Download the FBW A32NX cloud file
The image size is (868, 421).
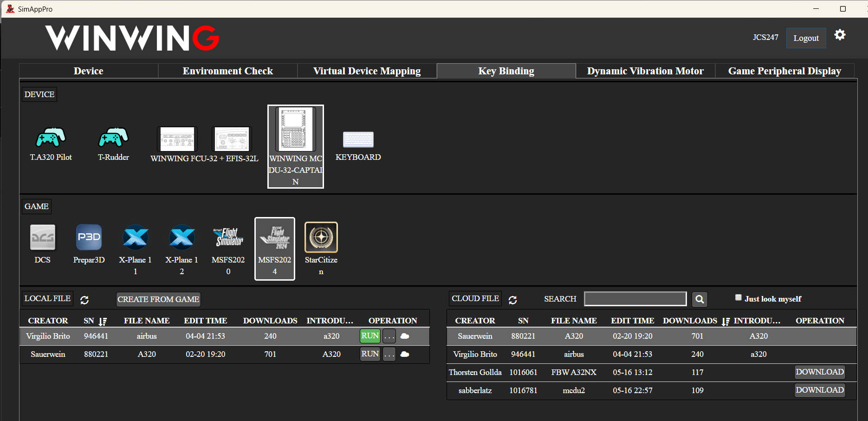click(x=820, y=372)
